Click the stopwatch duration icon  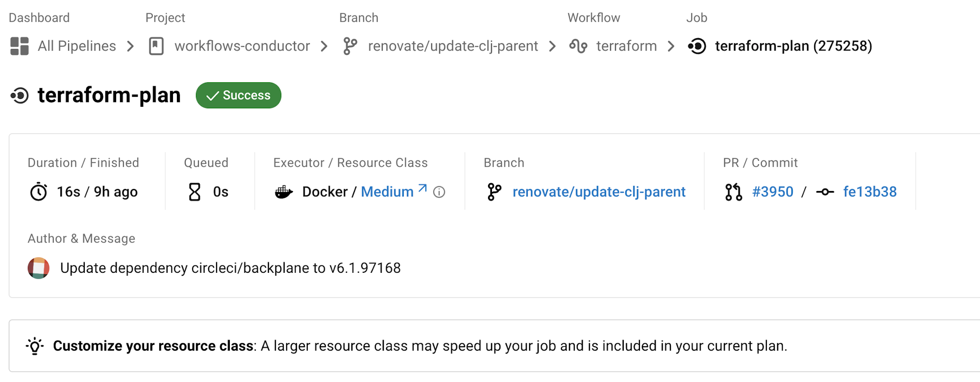point(39,192)
